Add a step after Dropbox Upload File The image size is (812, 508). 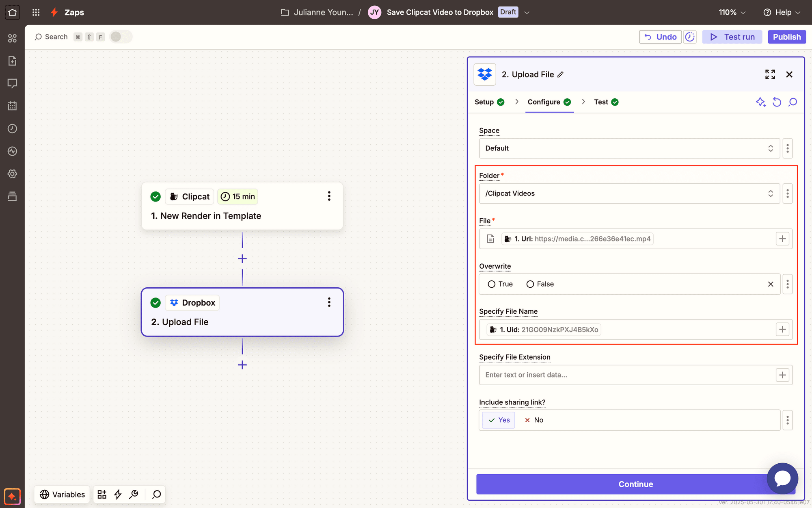[242, 365]
